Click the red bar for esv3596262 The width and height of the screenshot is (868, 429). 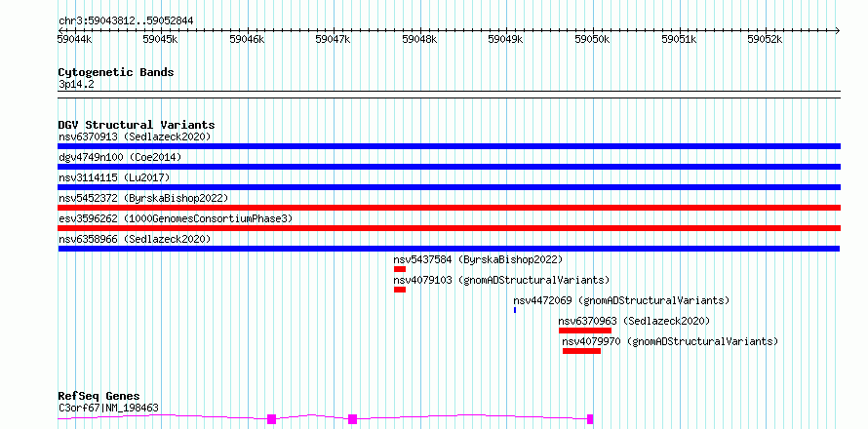point(450,228)
